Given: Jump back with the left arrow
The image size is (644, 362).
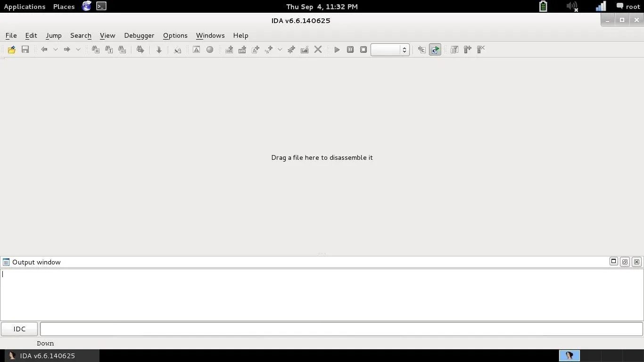Looking at the screenshot, I should (44, 49).
